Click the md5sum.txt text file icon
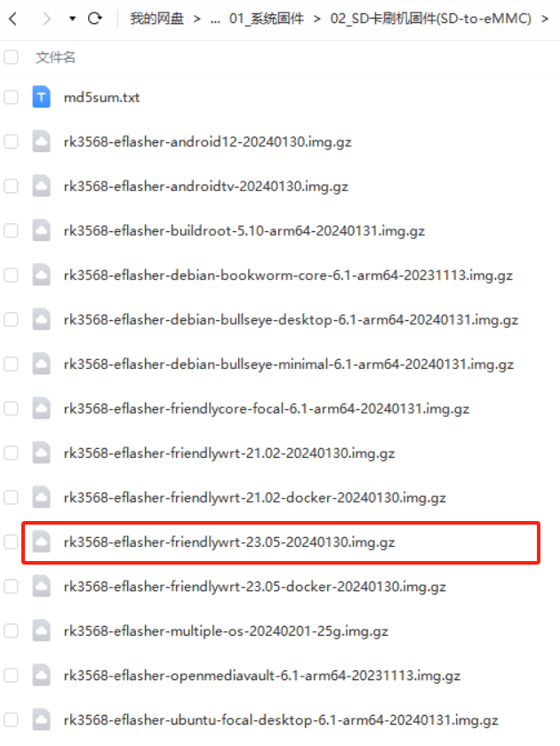Viewport: 560px width, 746px height. coord(42,97)
